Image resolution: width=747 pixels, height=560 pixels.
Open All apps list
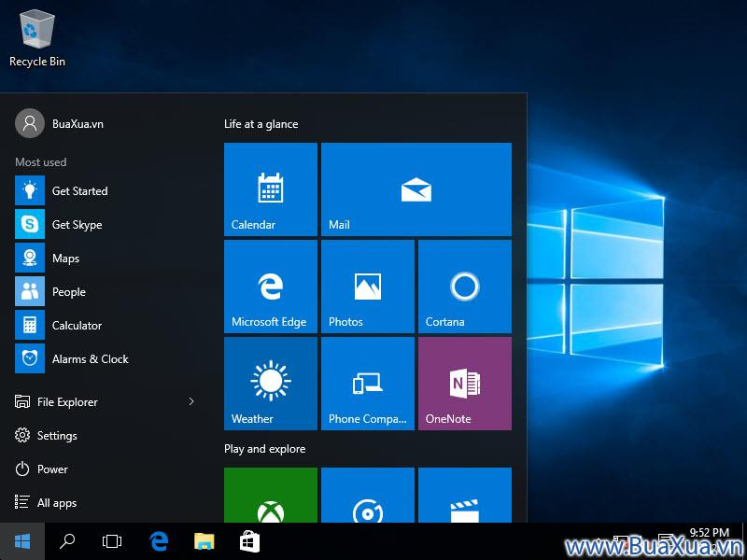coord(56,503)
